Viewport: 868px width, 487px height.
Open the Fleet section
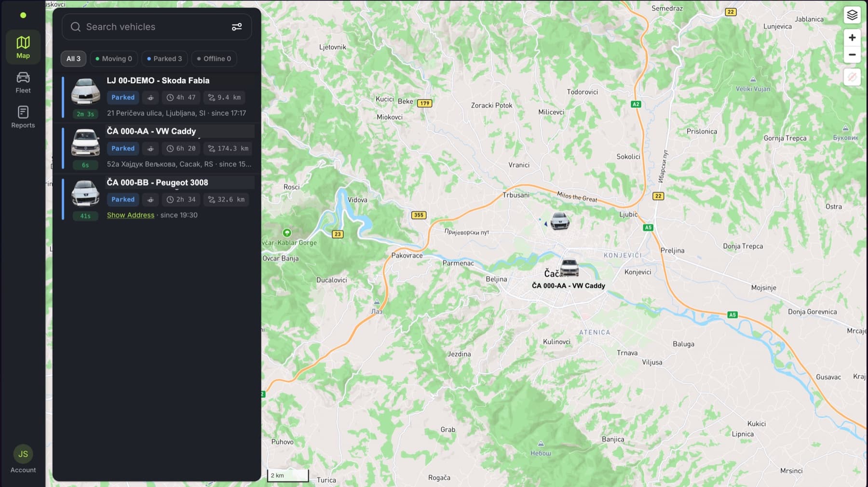click(x=23, y=82)
